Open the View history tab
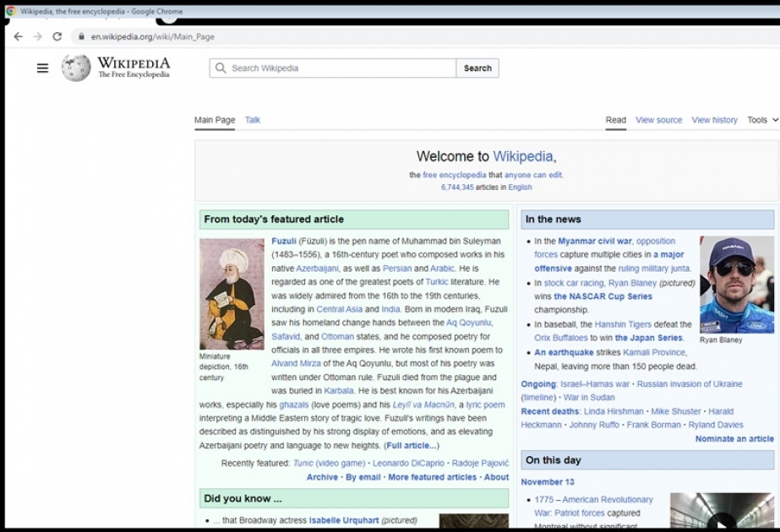 [714, 120]
